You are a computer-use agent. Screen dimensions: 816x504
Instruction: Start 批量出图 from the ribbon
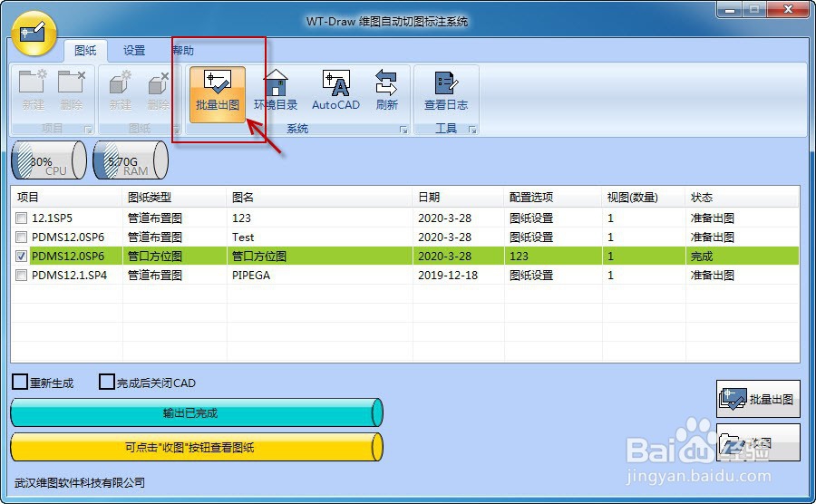tap(217, 94)
